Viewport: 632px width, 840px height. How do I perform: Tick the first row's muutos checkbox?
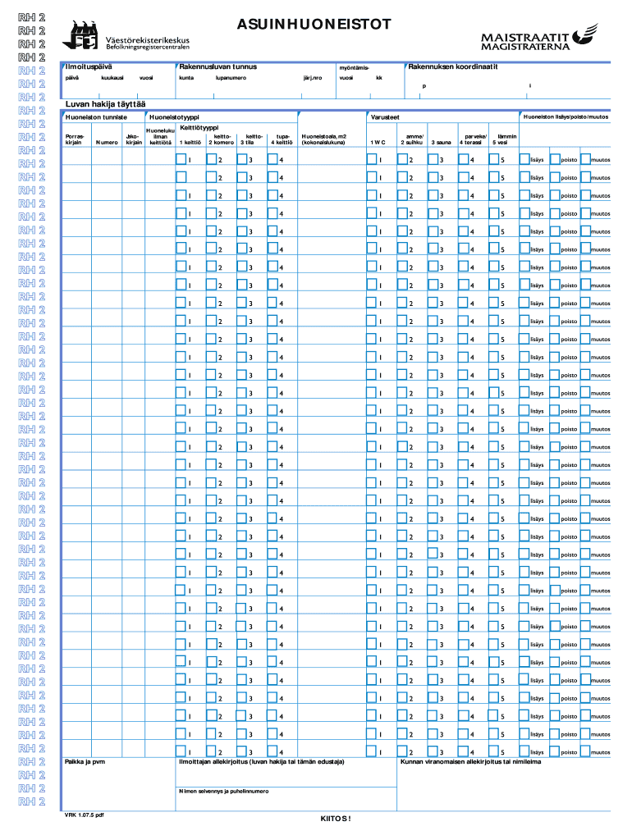tap(585, 158)
